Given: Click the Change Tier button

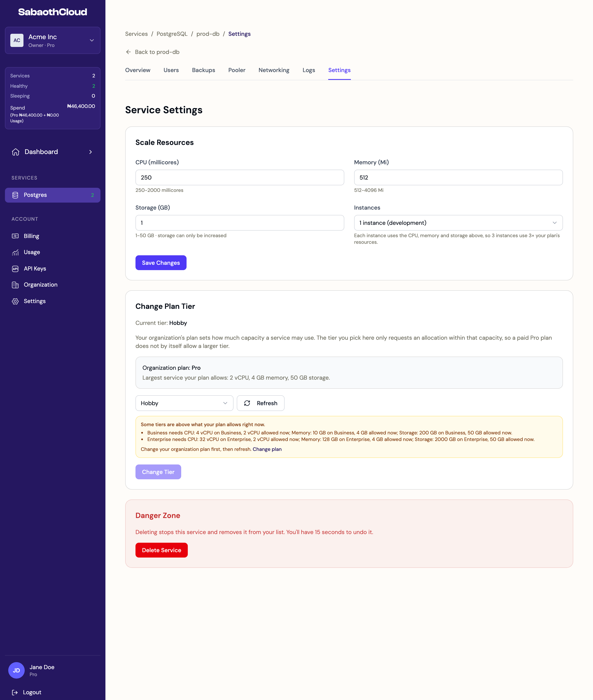Looking at the screenshot, I should [x=158, y=472].
